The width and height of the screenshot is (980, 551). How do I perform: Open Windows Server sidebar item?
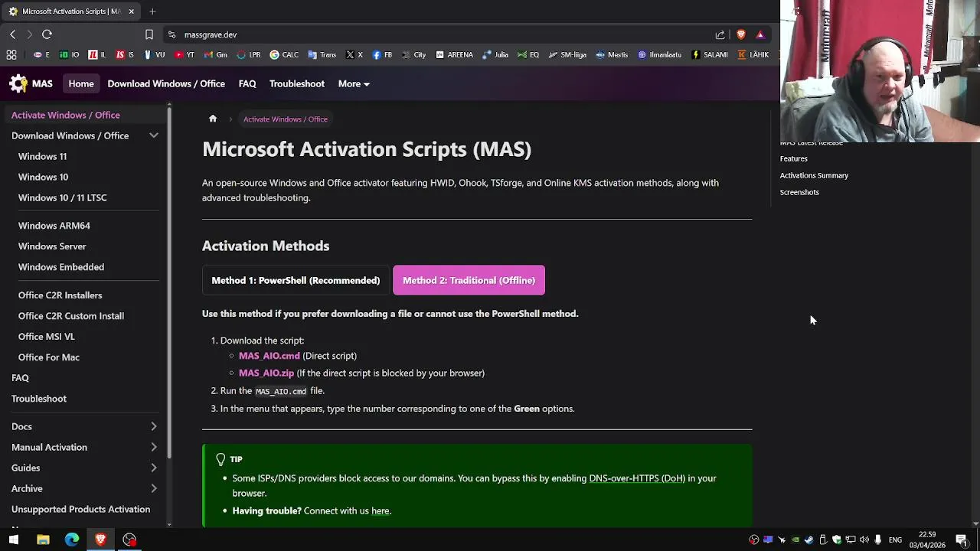click(x=52, y=246)
